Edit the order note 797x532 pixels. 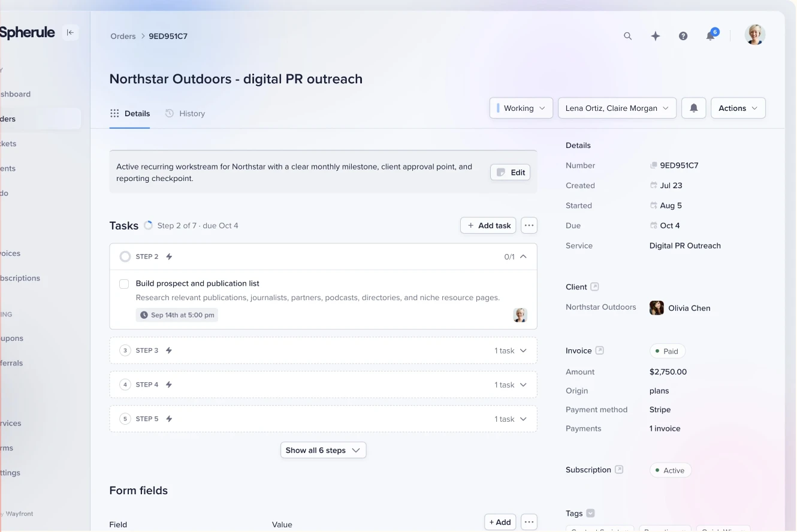[511, 173]
